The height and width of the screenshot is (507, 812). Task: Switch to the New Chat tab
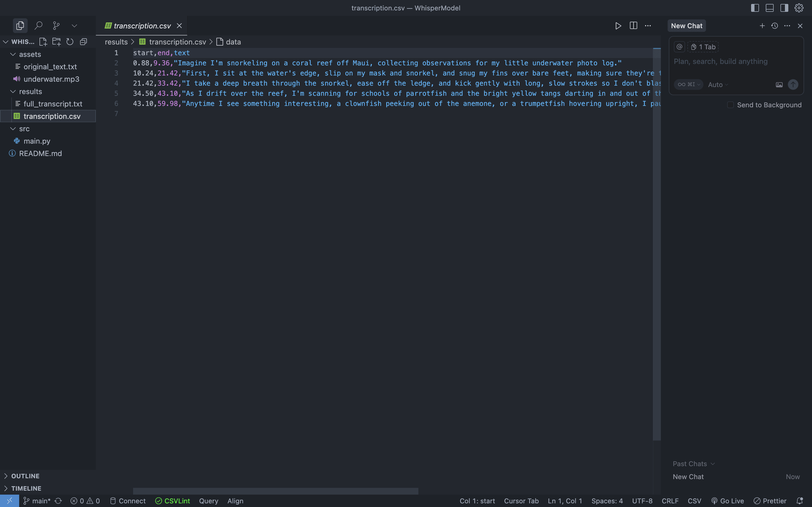coord(687,26)
